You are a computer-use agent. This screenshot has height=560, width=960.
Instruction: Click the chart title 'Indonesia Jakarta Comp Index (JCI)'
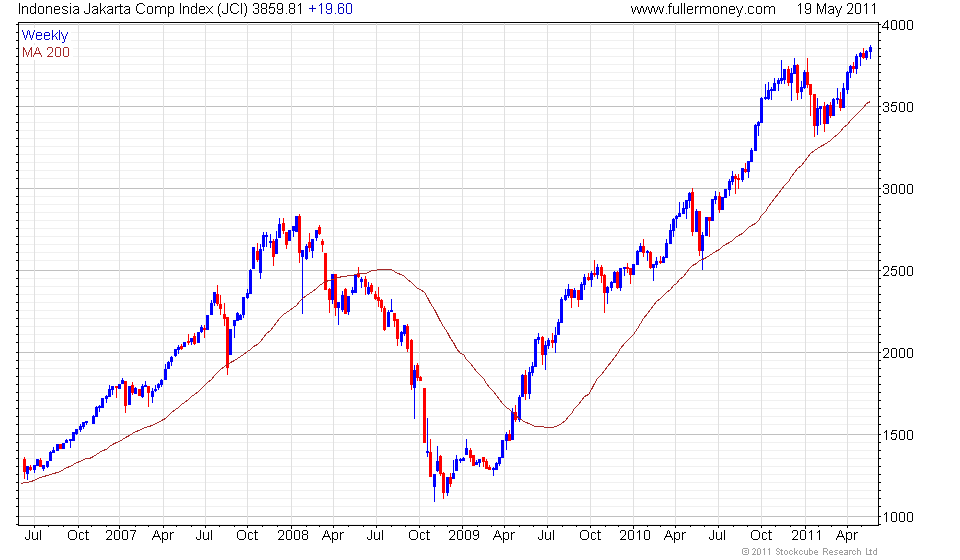[x=133, y=9]
